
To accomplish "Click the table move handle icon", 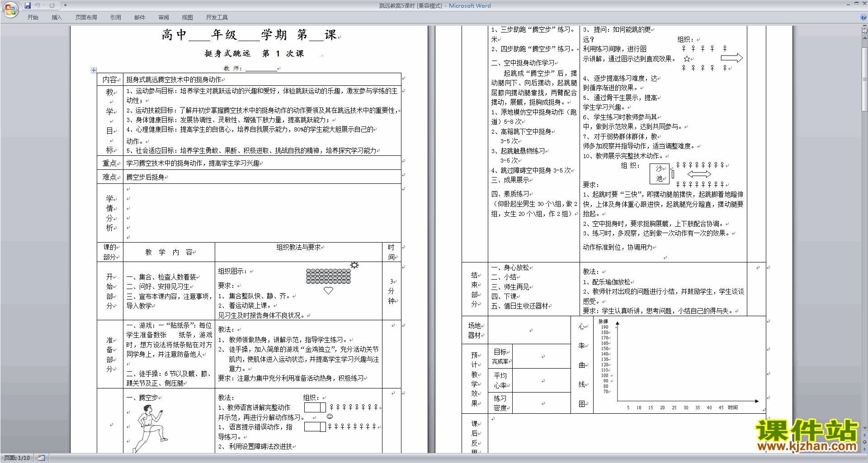I will click(x=94, y=70).
